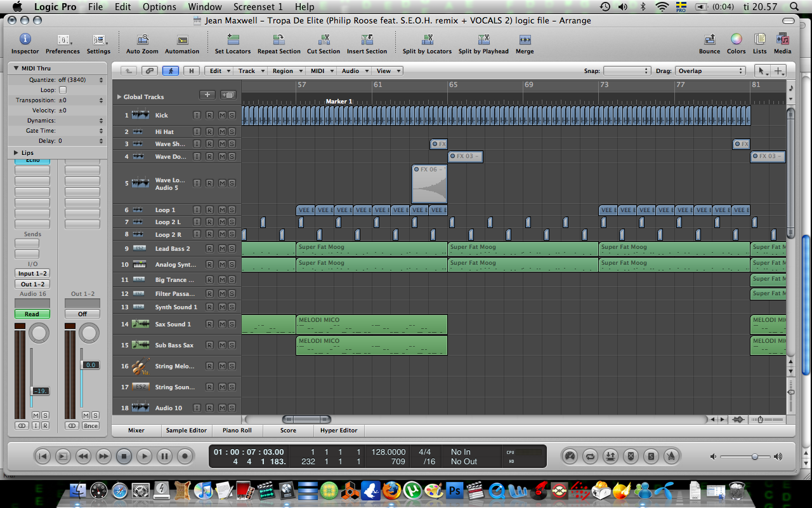Click the horizontal arrange scrollbar thumb
The height and width of the screenshot is (508, 812).
pos(306,419)
